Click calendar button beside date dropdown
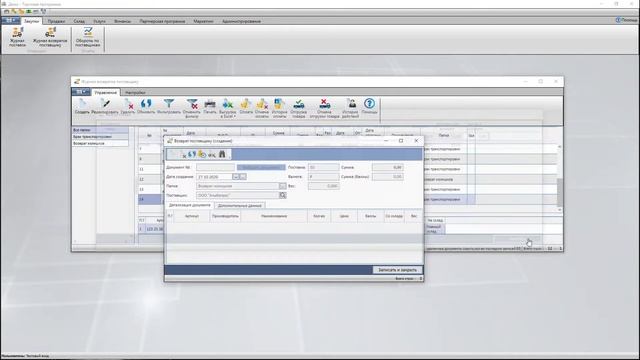The height and width of the screenshot is (360, 640). [x=243, y=177]
